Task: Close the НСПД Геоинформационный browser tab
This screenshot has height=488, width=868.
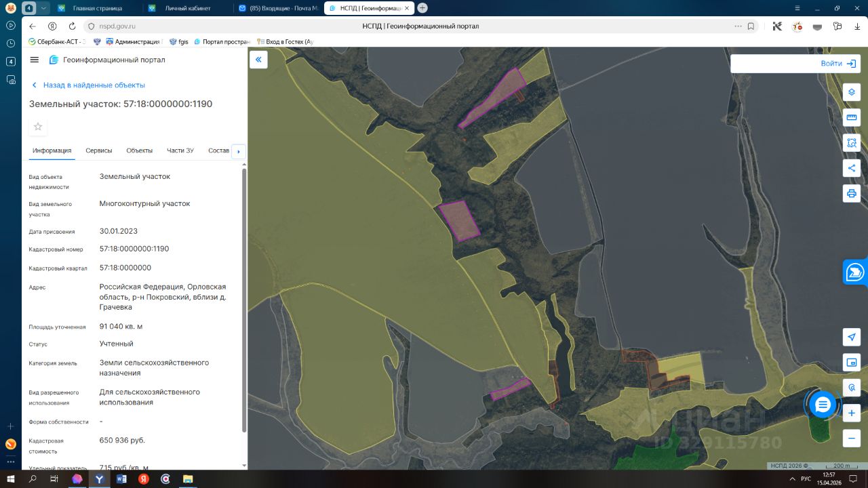Action: (x=406, y=8)
